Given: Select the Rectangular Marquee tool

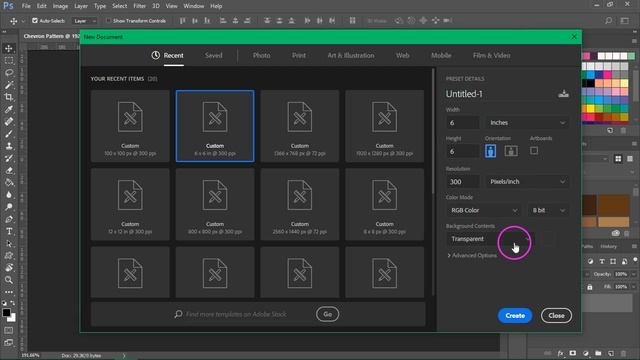Looking at the screenshot, I should click(9, 61).
